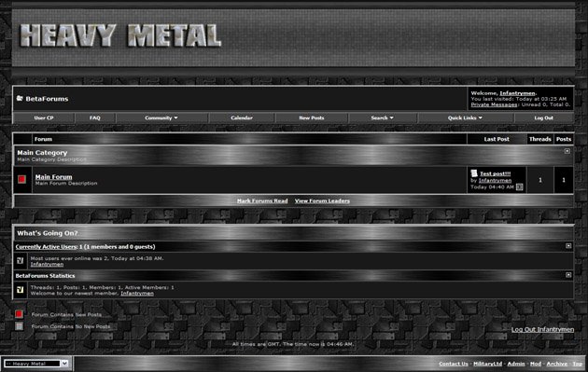Viewport: 588px width, 372px height.
Task: Open Private Messages link
Action: tap(495, 104)
